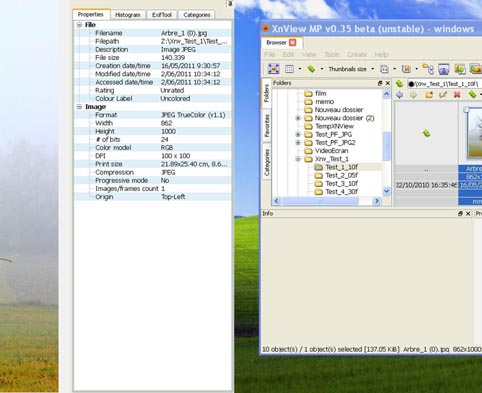Image resolution: width=482 pixels, height=393 pixels.
Task: Click the folder tree scroll down arrow
Action: tap(386, 191)
